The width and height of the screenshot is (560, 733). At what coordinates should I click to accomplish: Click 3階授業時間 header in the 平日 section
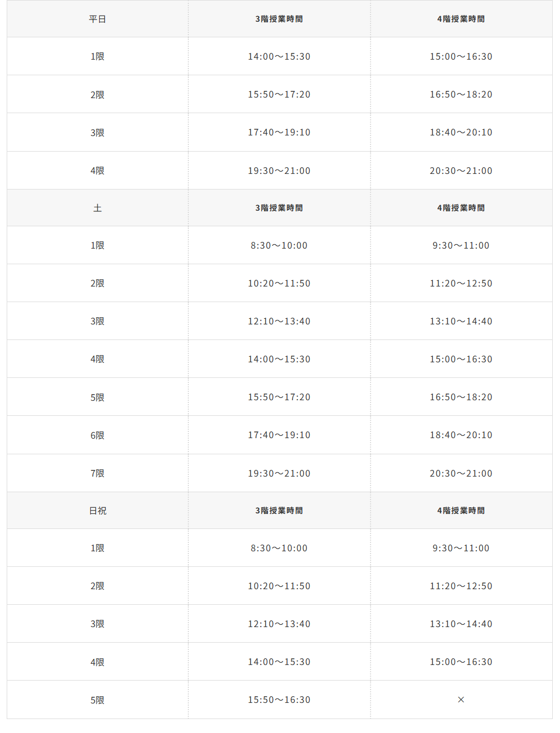pos(279,19)
